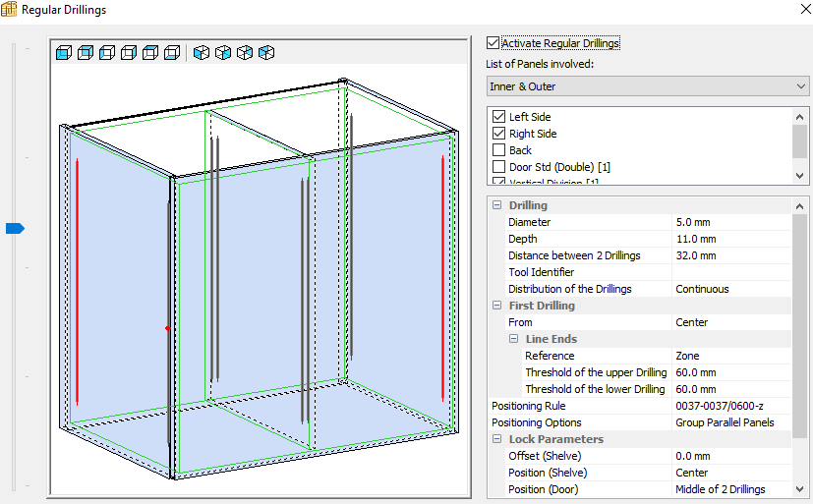
Task: Select Distance between 2 Drillings label
Action: pos(574,255)
